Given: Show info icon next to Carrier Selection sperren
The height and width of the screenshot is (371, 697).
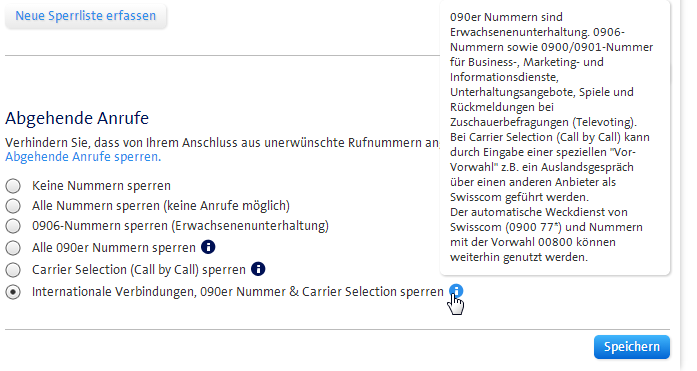Looking at the screenshot, I should point(258,269).
